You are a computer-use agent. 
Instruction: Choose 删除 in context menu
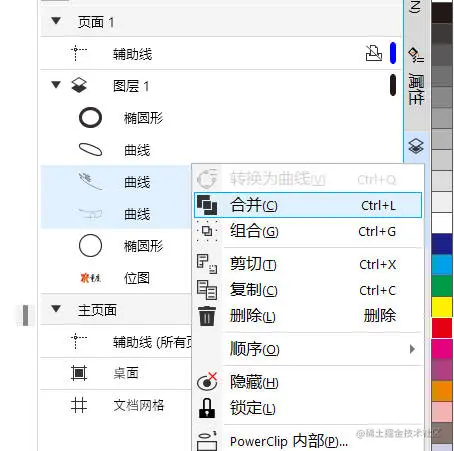pyautogui.click(x=308, y=316)
